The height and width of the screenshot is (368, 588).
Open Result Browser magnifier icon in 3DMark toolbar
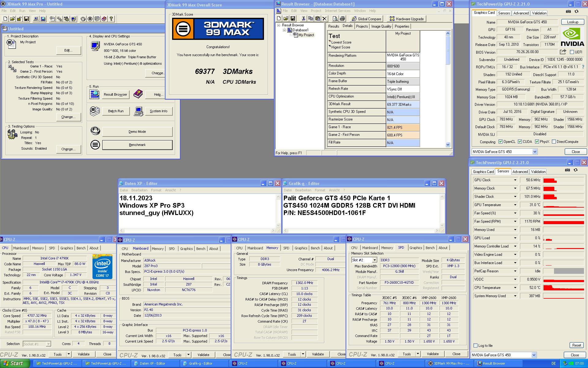pyautogui.click(x=43, y=19)
